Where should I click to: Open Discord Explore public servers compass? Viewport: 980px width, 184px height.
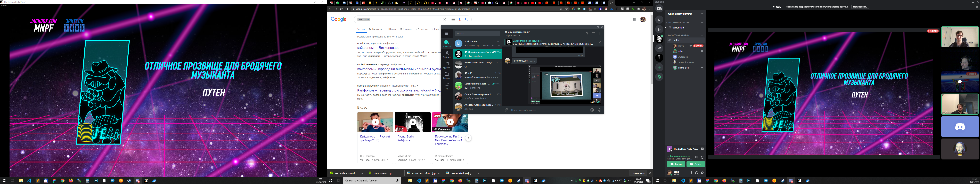[x=659, y=77]
